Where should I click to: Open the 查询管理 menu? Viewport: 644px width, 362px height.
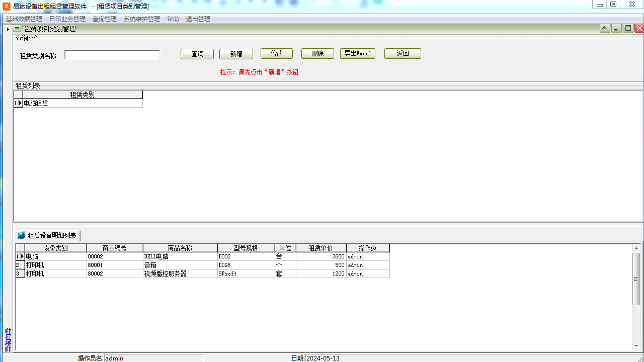click(103, 19)
